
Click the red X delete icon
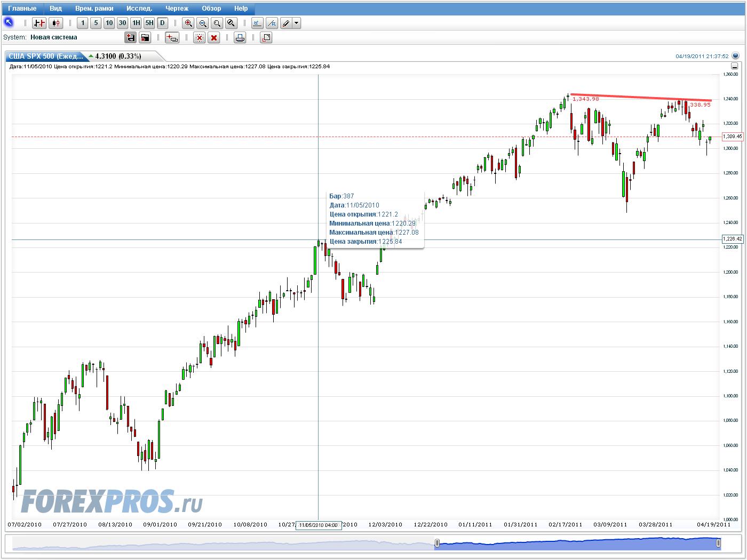(x=214, y=37)
